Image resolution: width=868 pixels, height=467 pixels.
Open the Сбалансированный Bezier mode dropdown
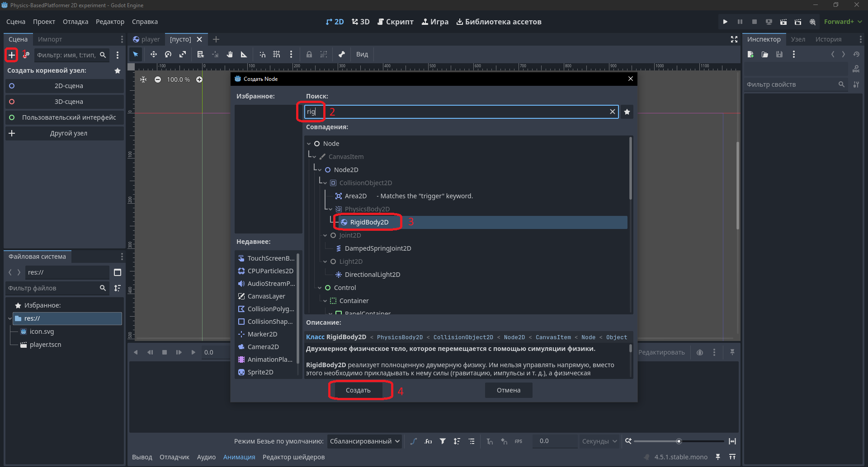click(364, 441)
